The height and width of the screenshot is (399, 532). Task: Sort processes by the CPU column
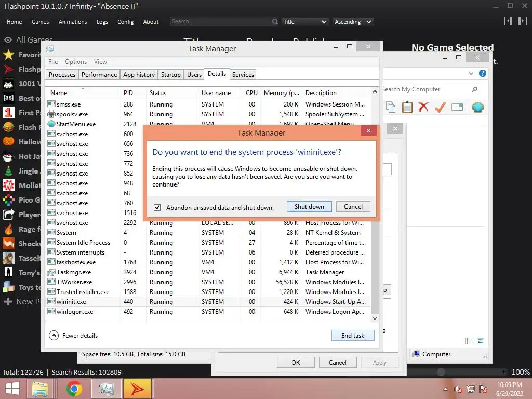click(251, 92)
